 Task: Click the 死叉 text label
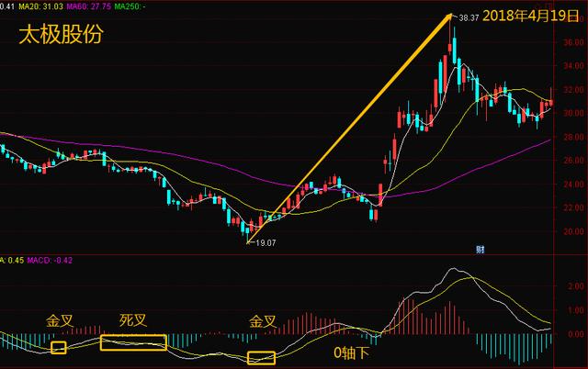click(x=132, y=322)
